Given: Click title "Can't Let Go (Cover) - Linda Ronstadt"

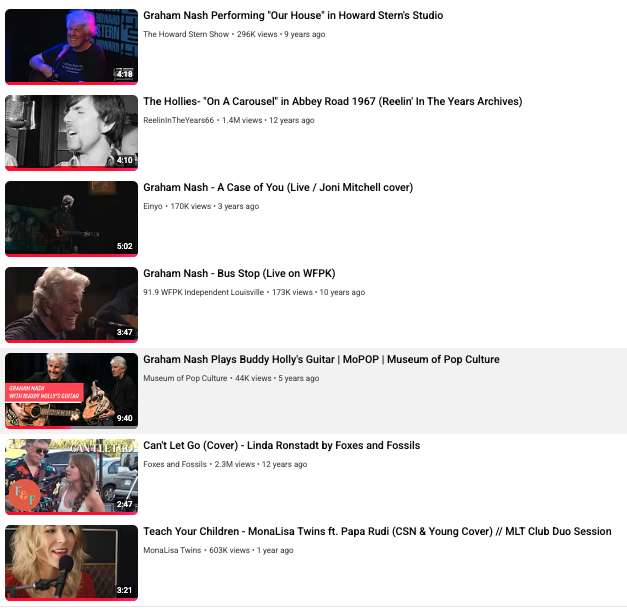Looking at the screenshot, I should [x=282, y=446].
